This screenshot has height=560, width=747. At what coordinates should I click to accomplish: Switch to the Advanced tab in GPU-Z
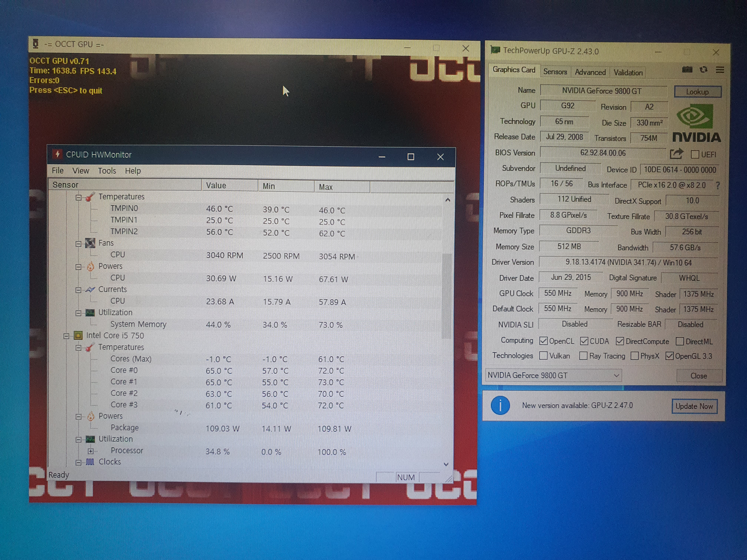tap(590, 72)
